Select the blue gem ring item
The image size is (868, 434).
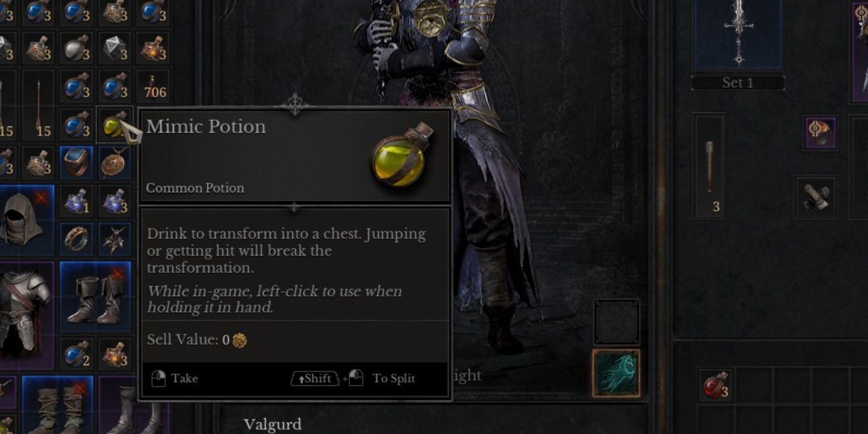(76, 162)
